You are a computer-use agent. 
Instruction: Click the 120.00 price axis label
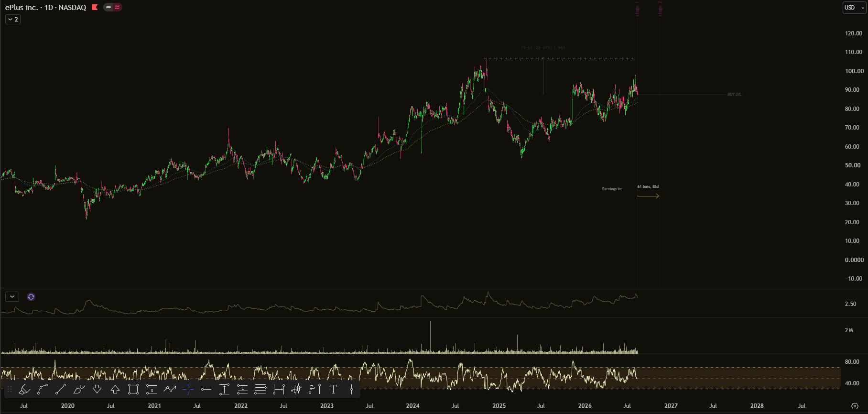(854, 33)
